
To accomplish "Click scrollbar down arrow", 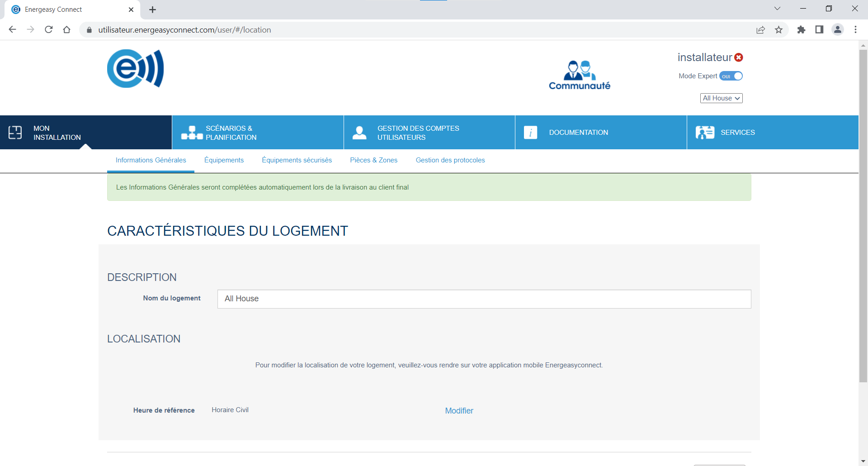I will pos(863,461).
